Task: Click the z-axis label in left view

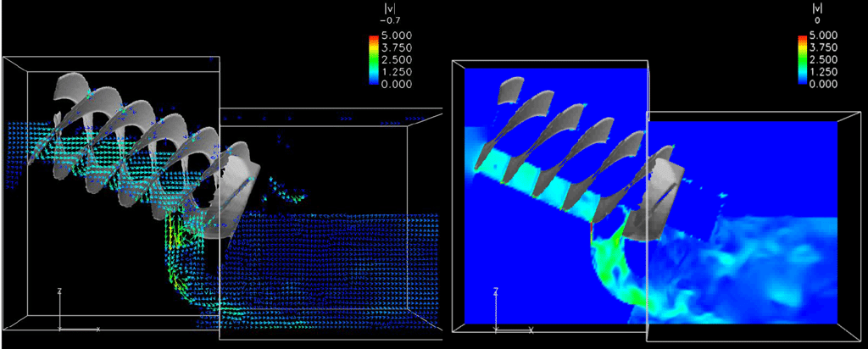Action: [58, 291]
